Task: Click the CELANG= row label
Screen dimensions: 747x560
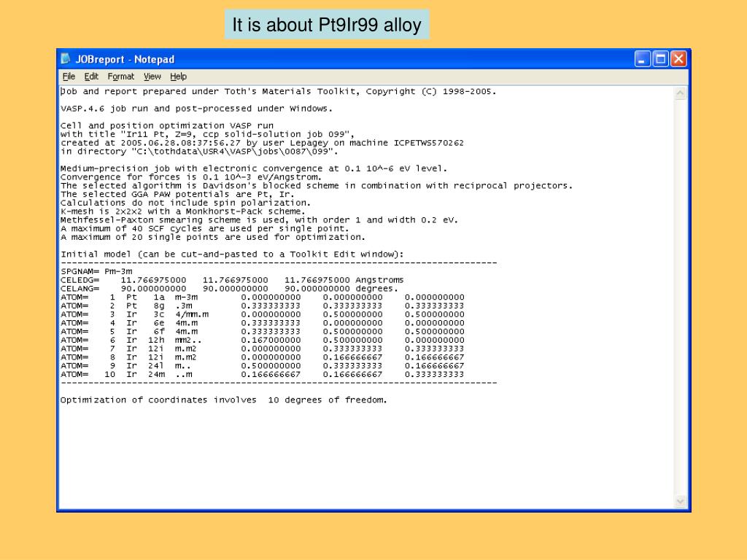Action: pyautogui.click(x=80, y=289)
